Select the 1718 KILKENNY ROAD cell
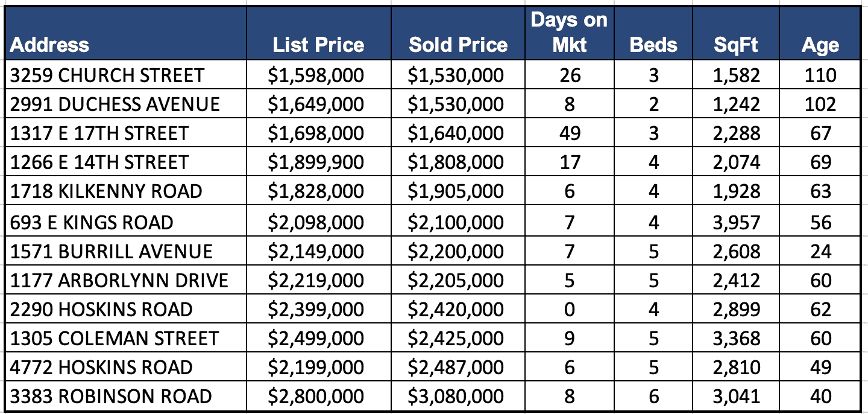The image size is (868, 414). point(106,191)
